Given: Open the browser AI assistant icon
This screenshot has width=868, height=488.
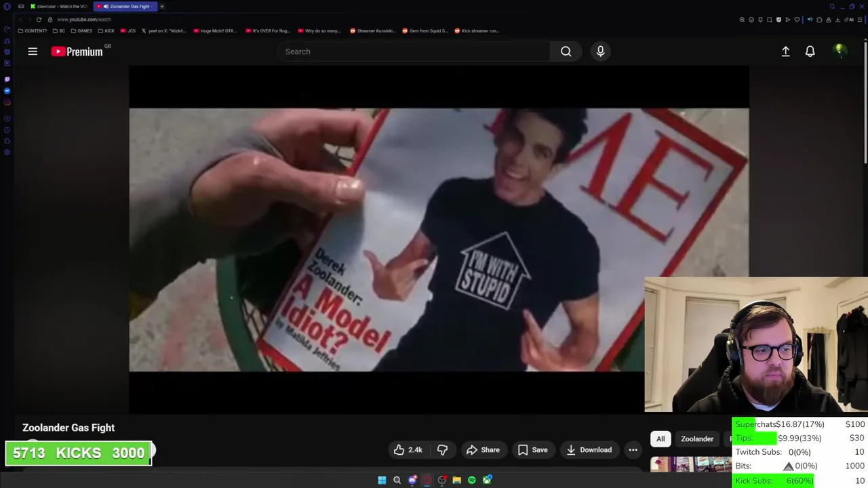Looking at the screenshot, I should click(849, 20).
